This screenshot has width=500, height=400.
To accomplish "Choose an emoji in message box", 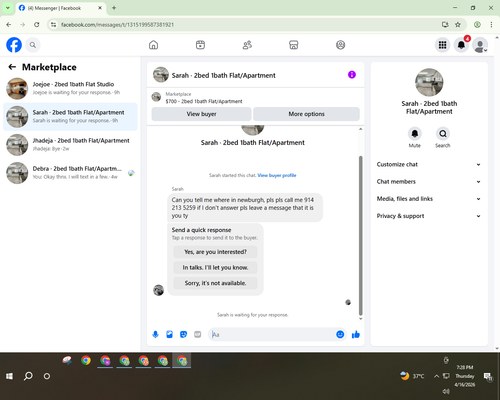I will (340, 334).
